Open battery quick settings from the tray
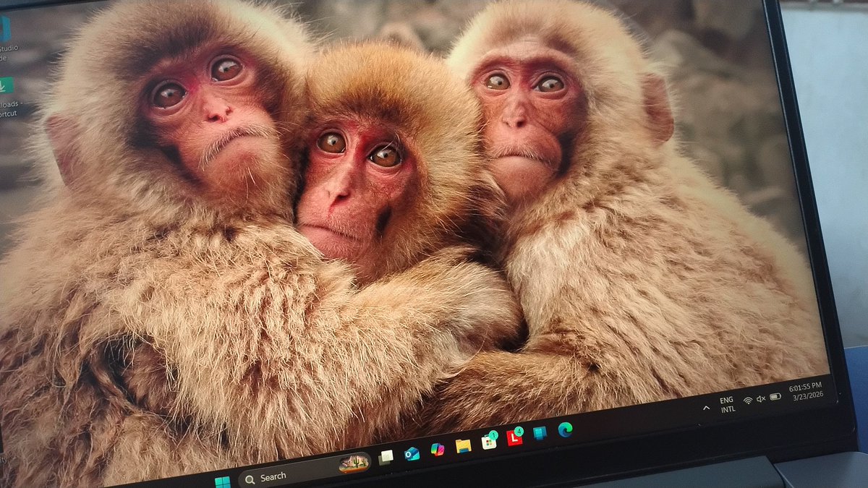Viewport: 868px width, 488px height. (775, 398)
